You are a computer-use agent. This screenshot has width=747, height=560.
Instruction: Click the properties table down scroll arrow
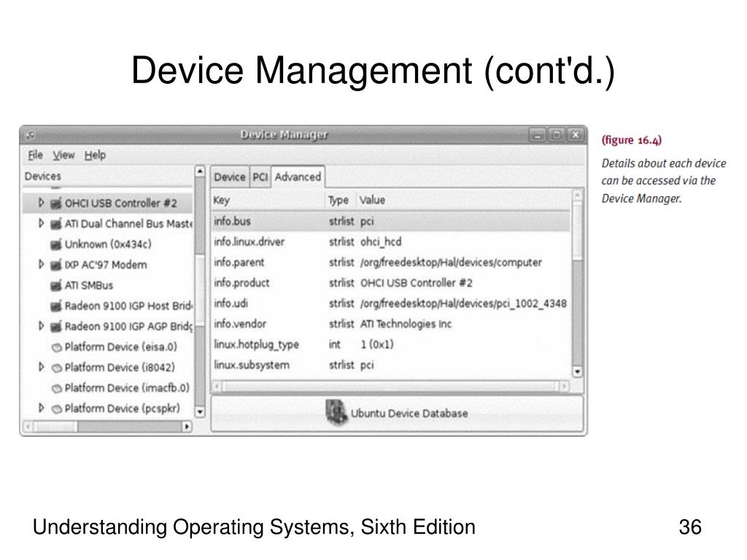[x=578, y=372]
